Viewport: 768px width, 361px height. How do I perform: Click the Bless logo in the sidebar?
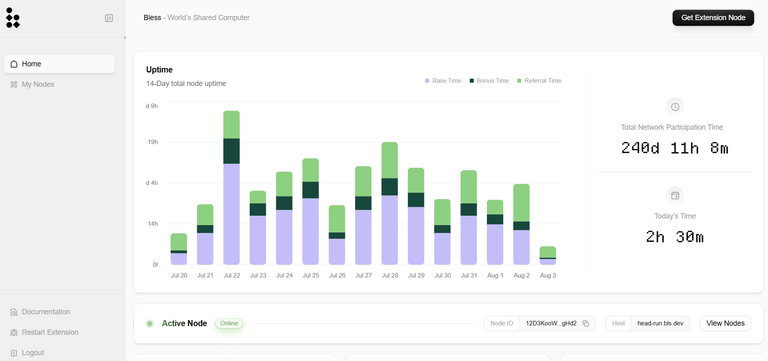13,18
